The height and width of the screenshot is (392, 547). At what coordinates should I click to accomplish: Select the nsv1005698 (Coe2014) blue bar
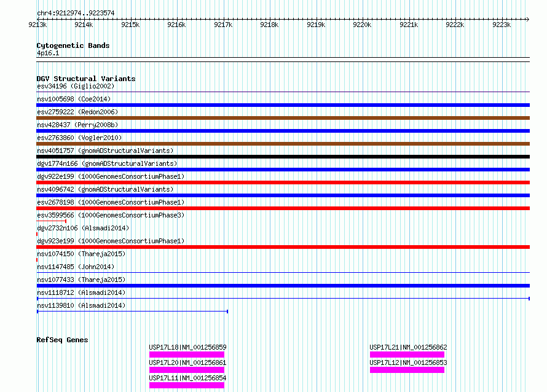(283, 105)
